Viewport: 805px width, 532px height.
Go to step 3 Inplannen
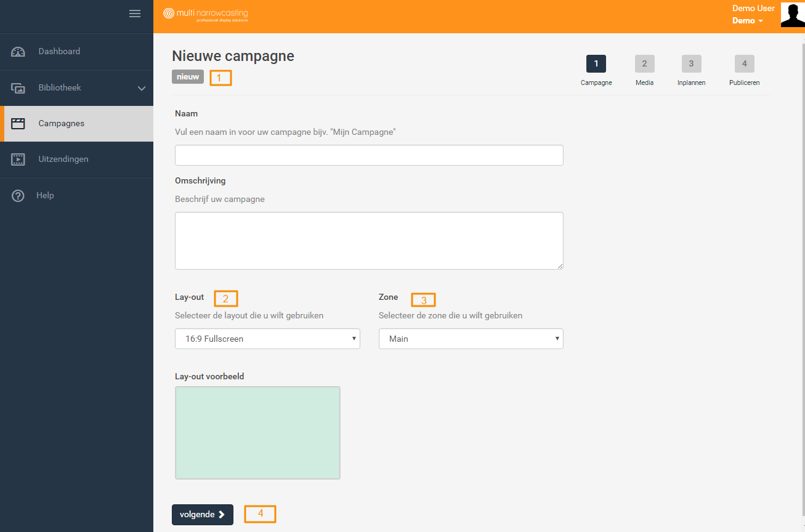pyautogui.click(x=691, y=70)
